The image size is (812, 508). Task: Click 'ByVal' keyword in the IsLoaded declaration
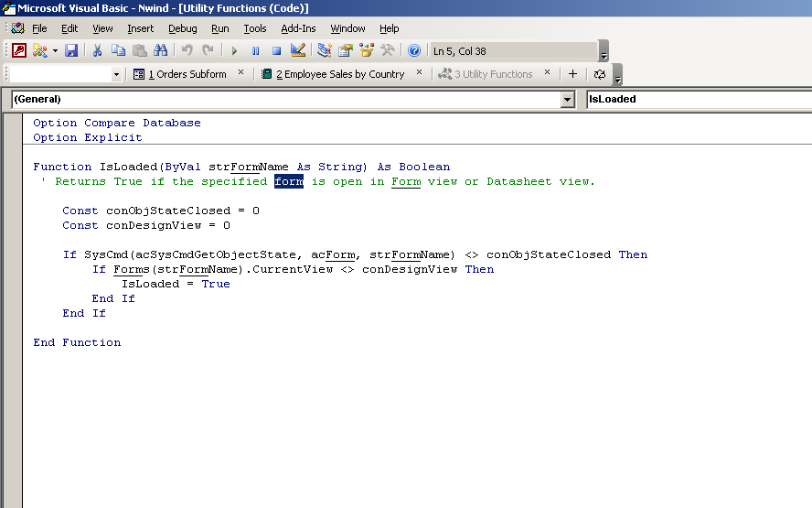pos(182,167)
